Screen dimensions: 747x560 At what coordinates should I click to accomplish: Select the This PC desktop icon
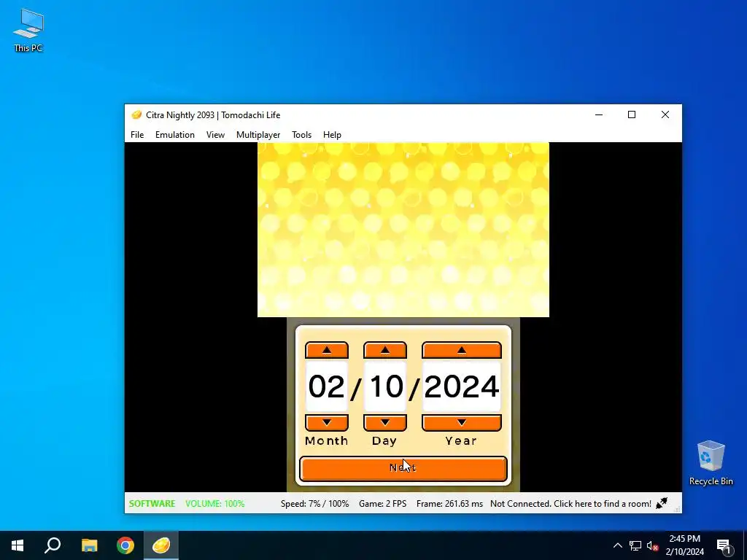(28, 31)
